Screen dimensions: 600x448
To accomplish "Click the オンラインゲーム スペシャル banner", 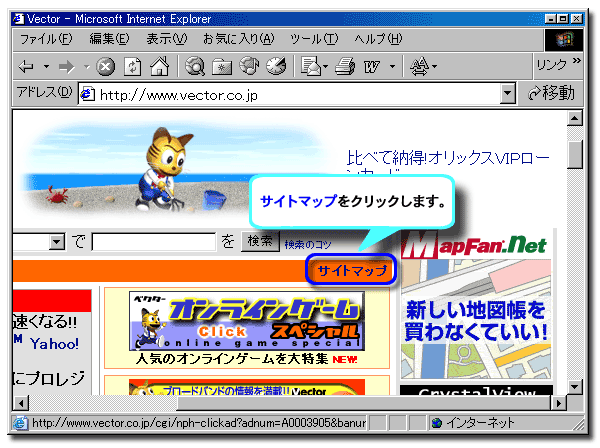I will coord(247,321).
